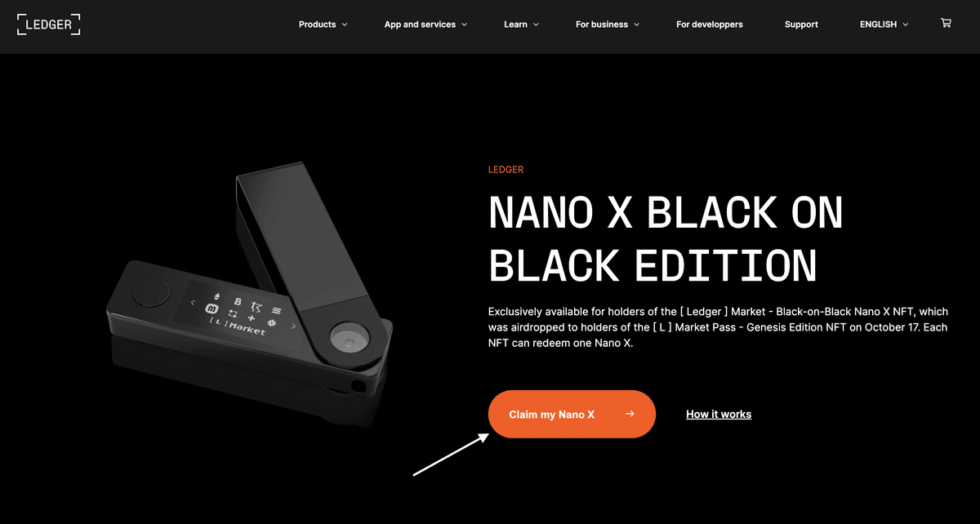Expand the For business chevron
Image resolution: width=980 pixels, height=524 pixels.
pyautogui.click(x=636, y=24)
